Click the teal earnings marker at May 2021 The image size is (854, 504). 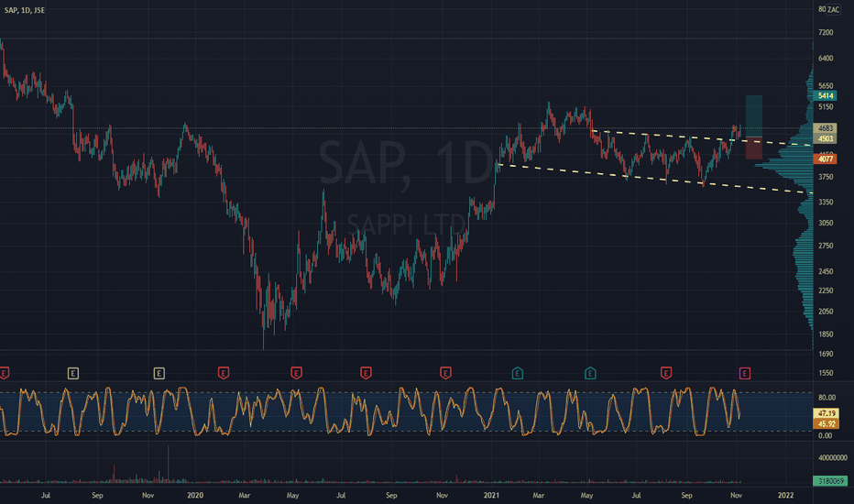(590, 373)
